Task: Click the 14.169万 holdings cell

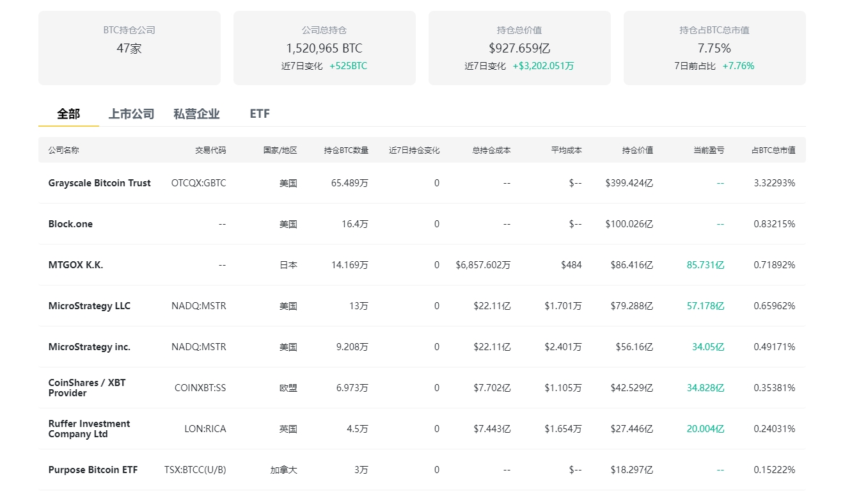Action: (x=350, y=265)
